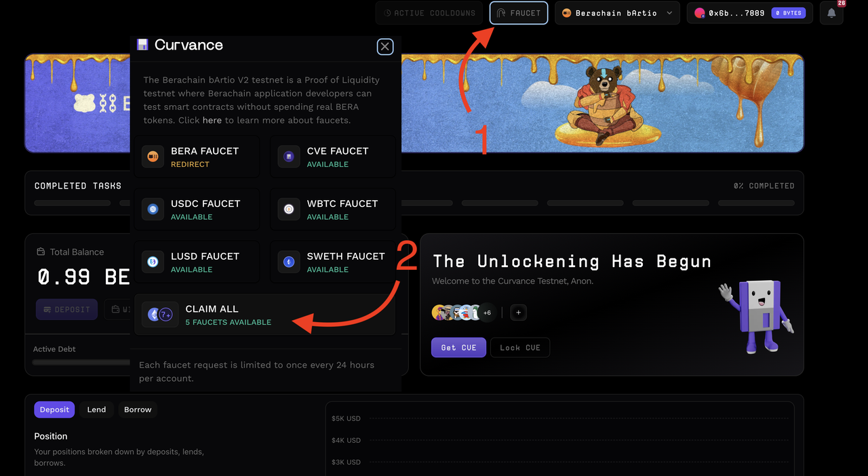The height and width of the screenshot is (476, 868).
Task: Click the Position heading
Action: click(x=51, y=436)
